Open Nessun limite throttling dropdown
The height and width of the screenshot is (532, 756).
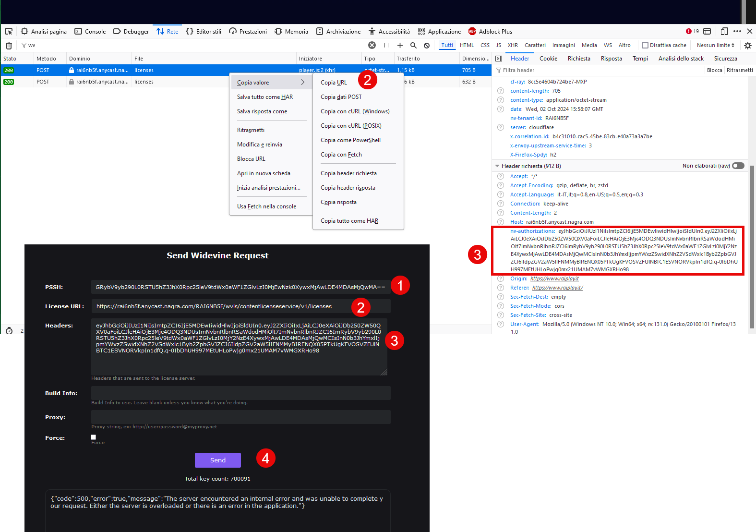[715, 45]
